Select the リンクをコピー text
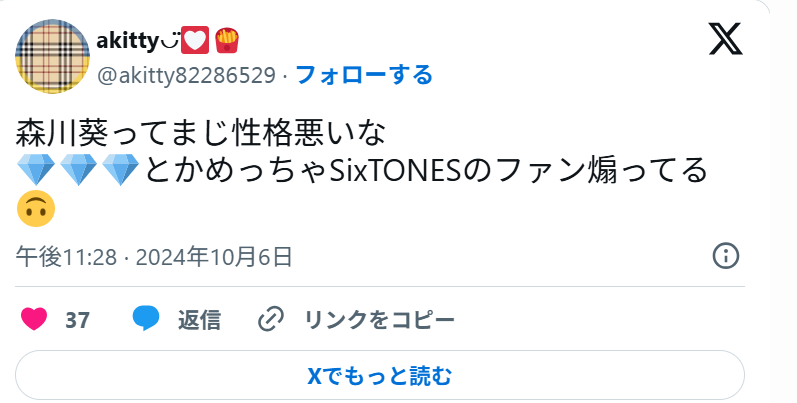Image resolution: width=797 pixels, height=403 pixels. [x=379, y=320]
